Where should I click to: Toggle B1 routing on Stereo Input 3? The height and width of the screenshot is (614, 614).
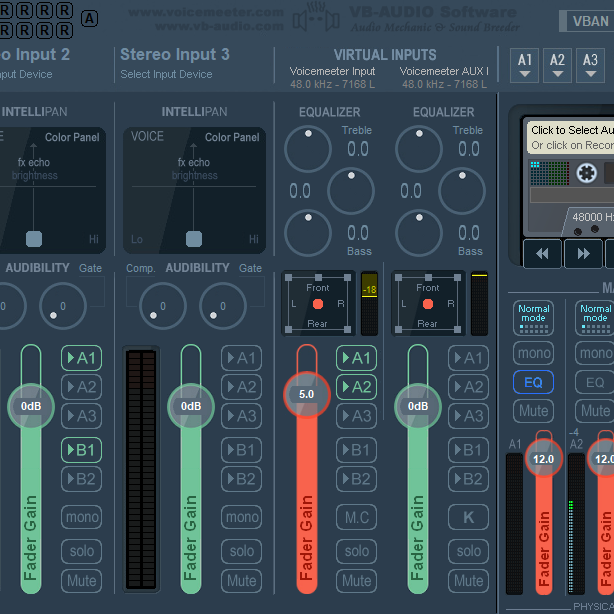coord(242,450)
